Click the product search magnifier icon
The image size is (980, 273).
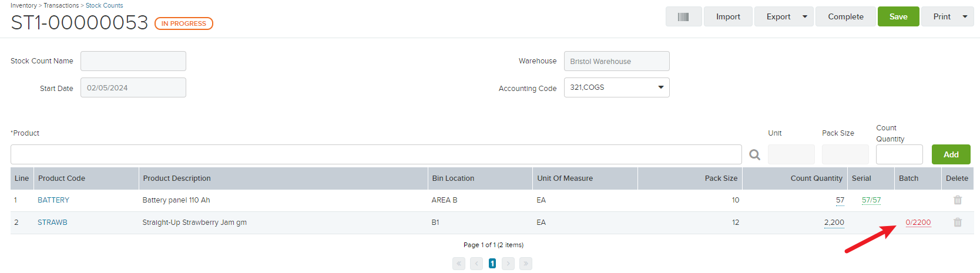(x=755, y=154)
